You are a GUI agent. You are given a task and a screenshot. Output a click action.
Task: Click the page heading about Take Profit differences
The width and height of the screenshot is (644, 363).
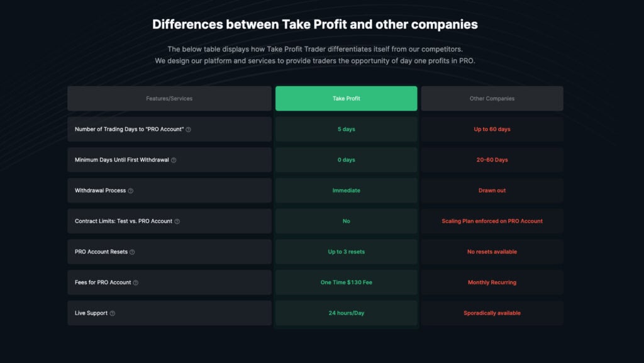coord(315,25)
